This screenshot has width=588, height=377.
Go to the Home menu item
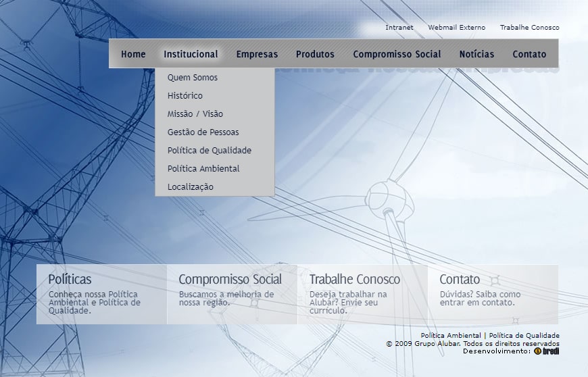[133, 54]
